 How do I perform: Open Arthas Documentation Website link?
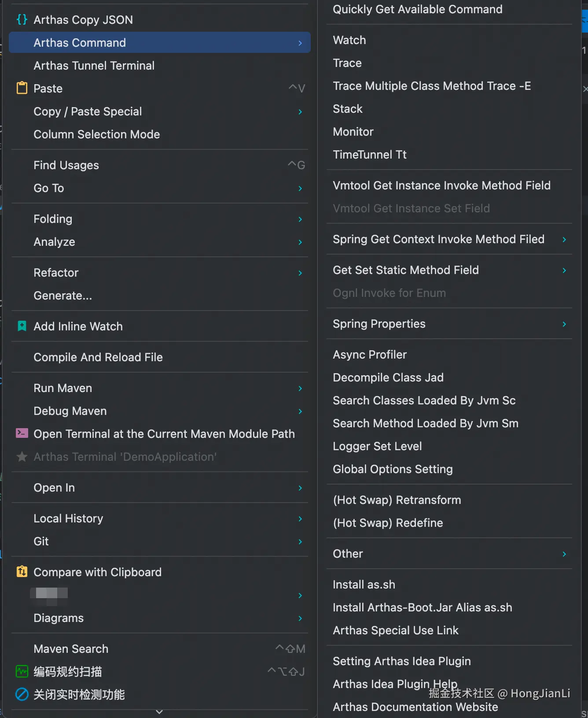[415, 707]
